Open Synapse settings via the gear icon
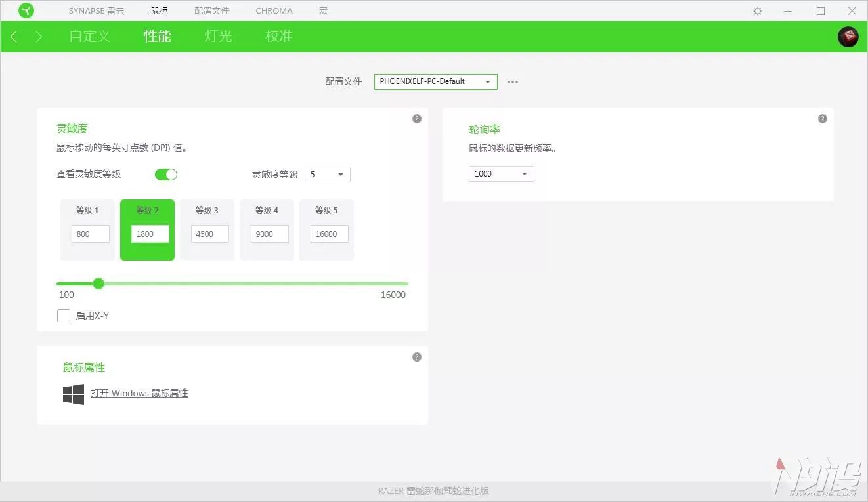Screen dimensions: 868x502 tap(757, 10)
